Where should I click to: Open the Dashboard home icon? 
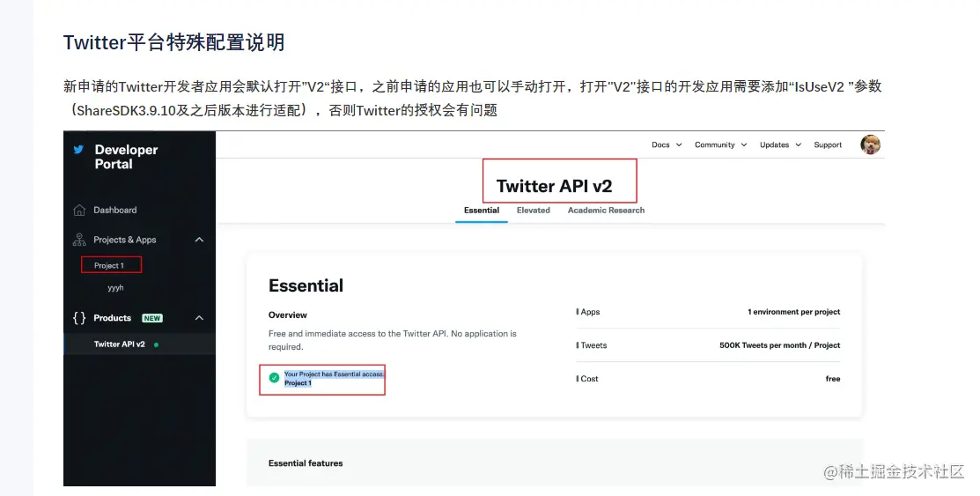(x=79, y=211)
